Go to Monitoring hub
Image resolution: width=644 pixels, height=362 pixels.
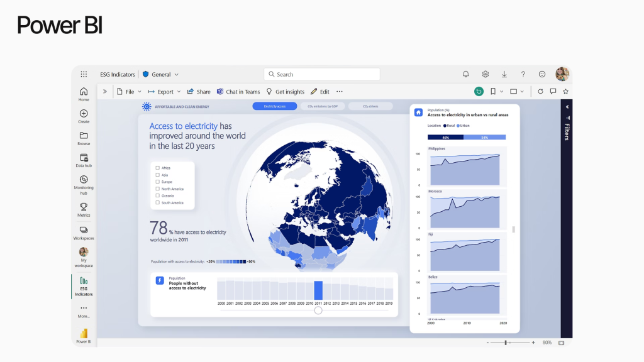coord(84,184)
